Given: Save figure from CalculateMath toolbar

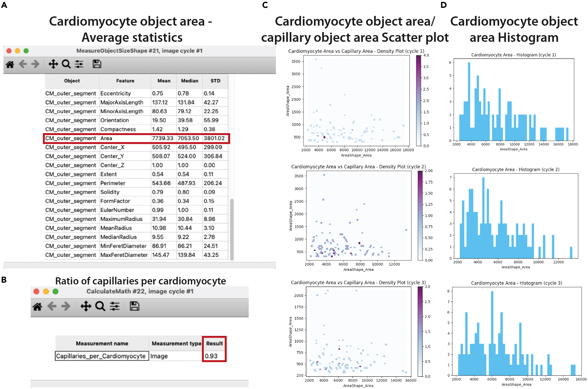Looking at the screenshot, I should [x=134, y=306].
